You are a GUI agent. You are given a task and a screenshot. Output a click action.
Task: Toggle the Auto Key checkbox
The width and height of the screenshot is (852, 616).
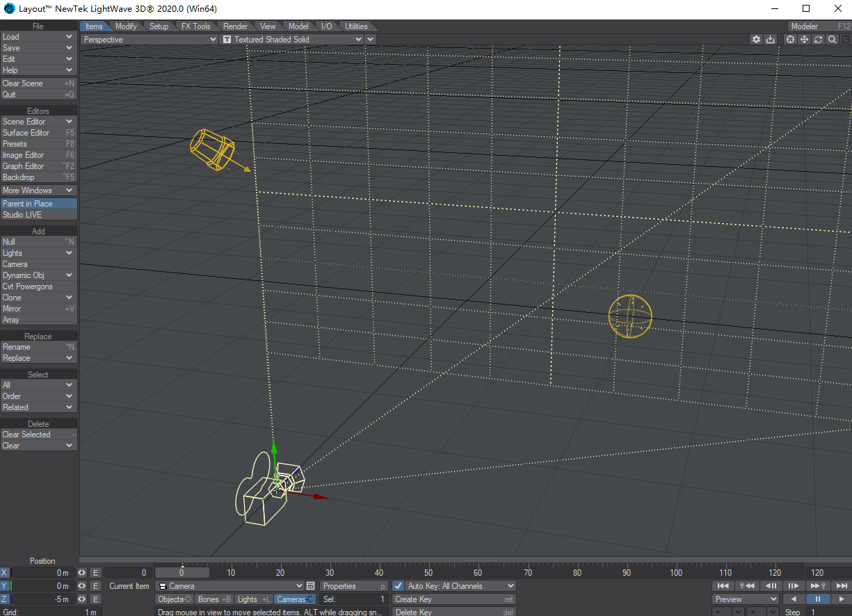399,586
